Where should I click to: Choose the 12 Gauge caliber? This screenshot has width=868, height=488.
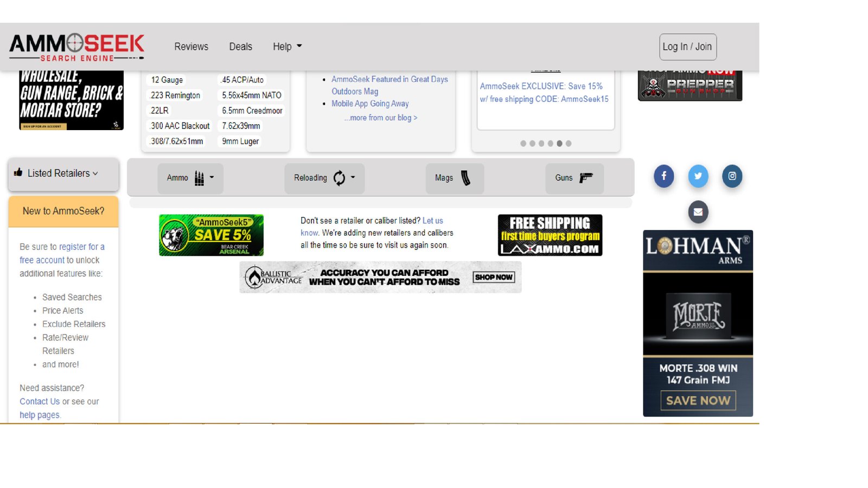click(x=167, y=80)
